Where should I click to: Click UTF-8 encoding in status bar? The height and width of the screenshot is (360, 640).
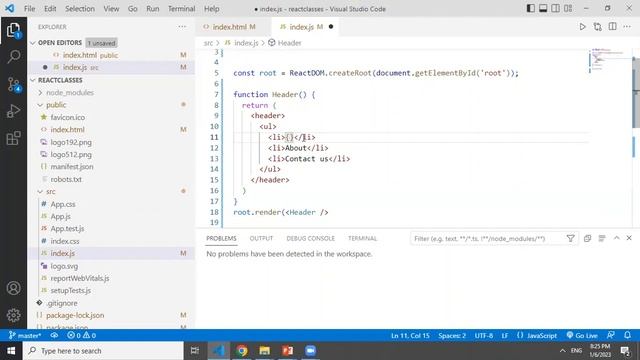(x=484, y=336)
